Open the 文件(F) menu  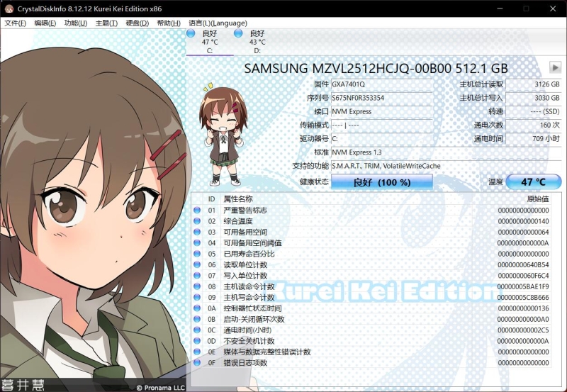click(15, 23)
